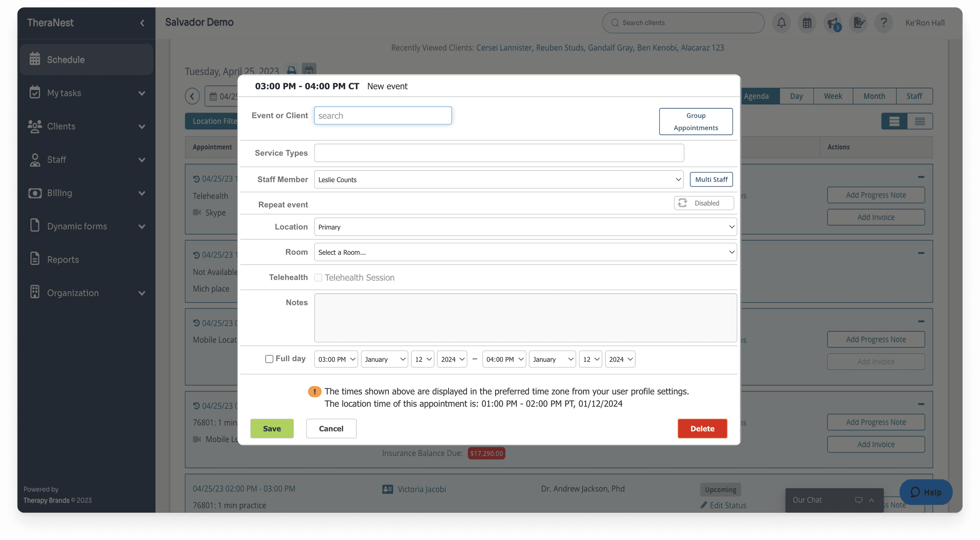980x540 pixels.
Task: Open the calendar icon in the top bar
Action: click(x=807, y=23)
